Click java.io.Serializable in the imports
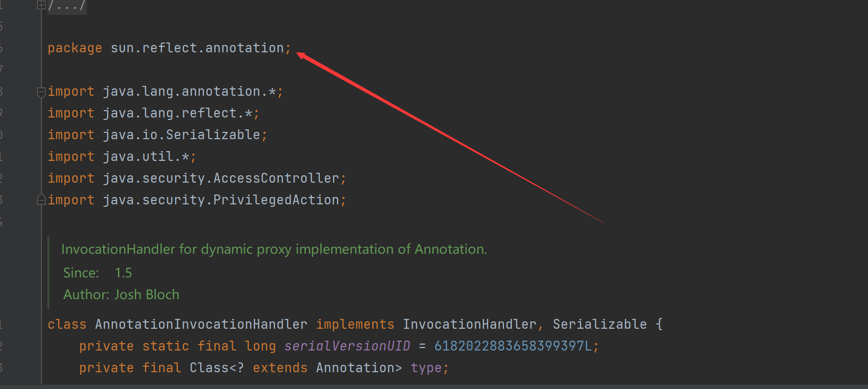 182,135
